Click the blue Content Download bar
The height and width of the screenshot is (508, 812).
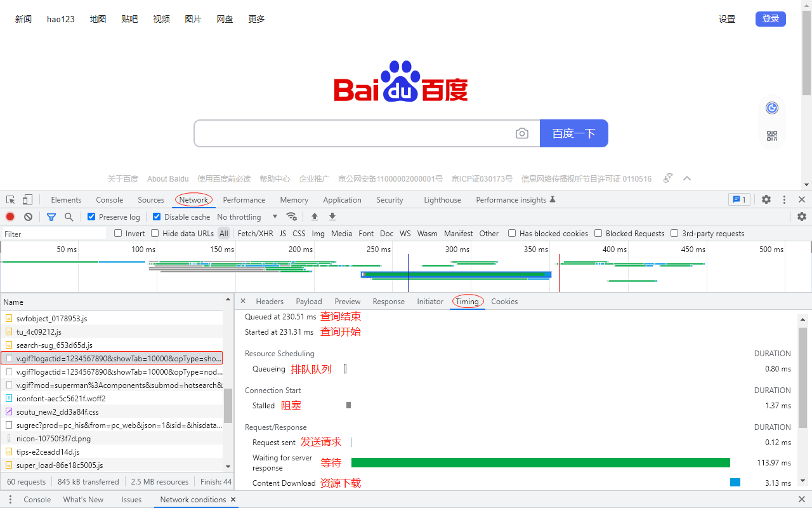[735, 483]
